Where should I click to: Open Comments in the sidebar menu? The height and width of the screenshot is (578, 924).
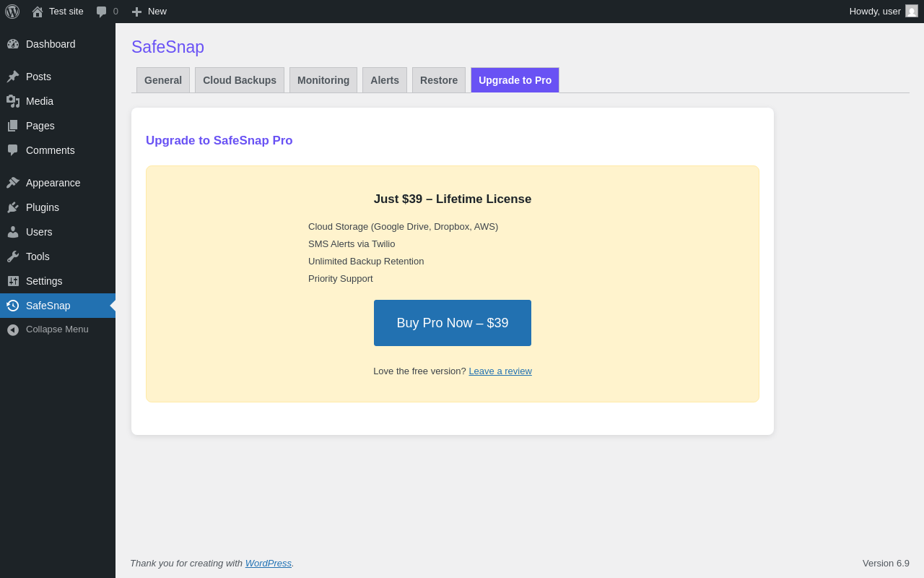[58, 150]
